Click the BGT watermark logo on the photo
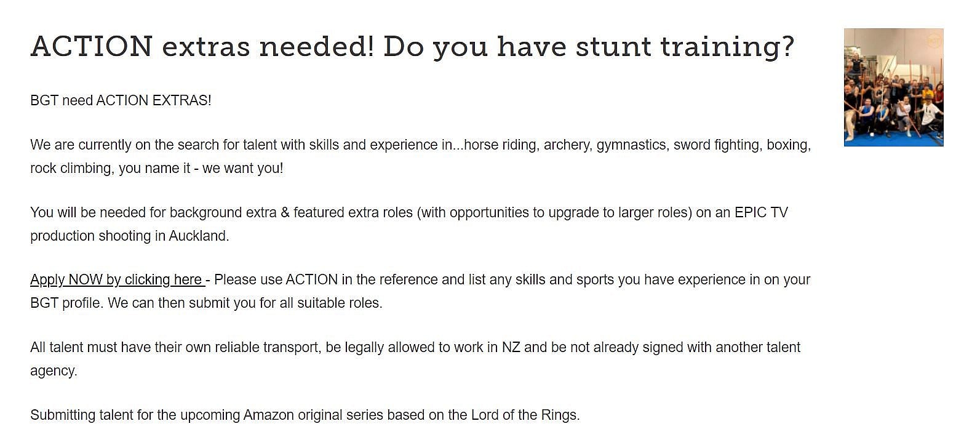The width and height of the screenshot is (980, 437). (x=934, y=41)
